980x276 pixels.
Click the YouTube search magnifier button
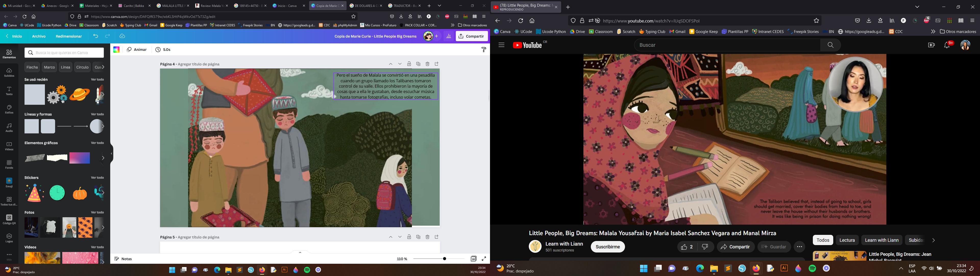(830, 45)
